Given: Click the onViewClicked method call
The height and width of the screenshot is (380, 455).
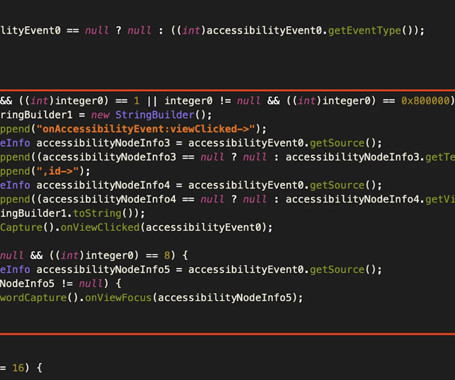Looking at the screenshot, I should pyautogui.click(x=100, y=227).
